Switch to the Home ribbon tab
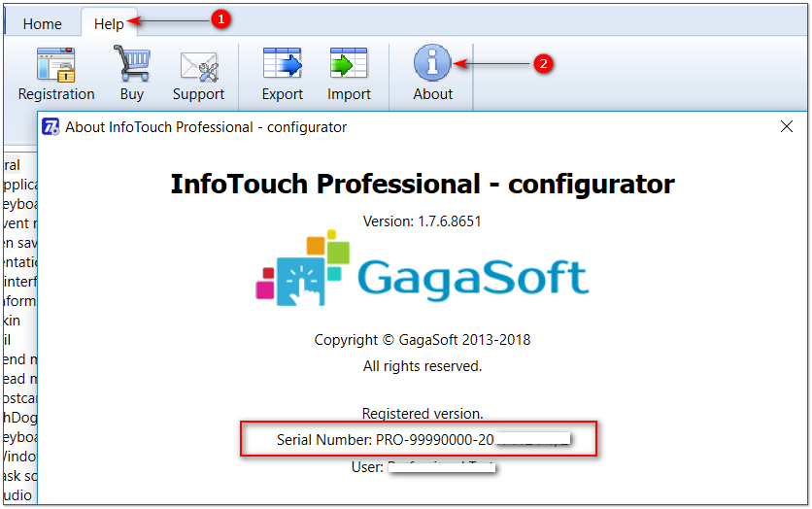 coord(43,24)
